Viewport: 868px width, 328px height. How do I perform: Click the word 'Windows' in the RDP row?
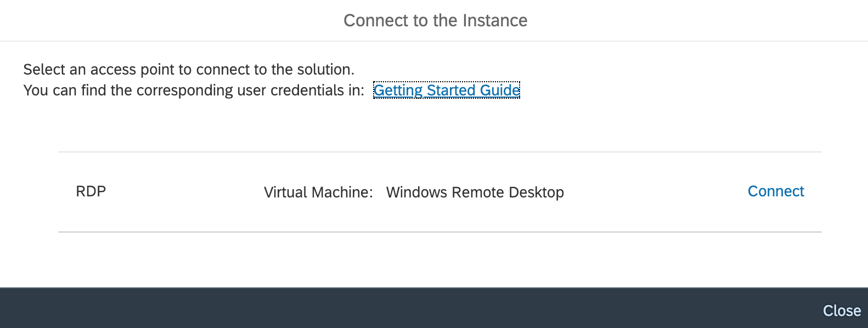pos(416,193)
